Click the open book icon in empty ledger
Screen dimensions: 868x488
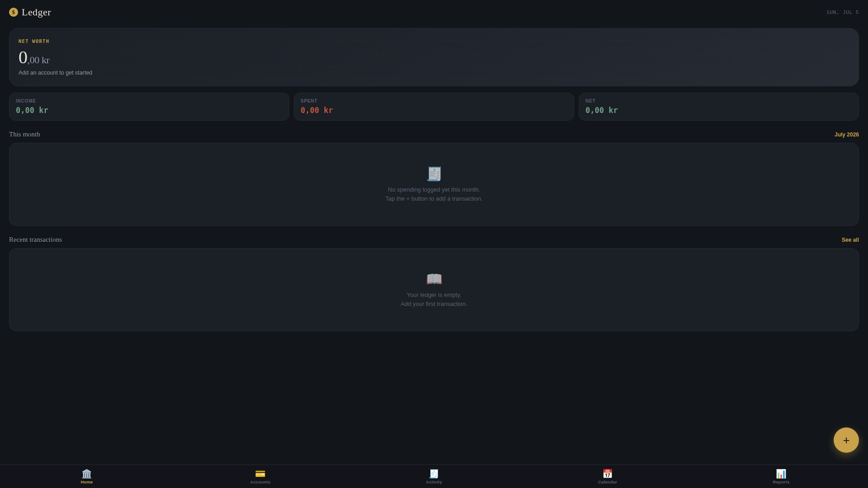[434, 279]
